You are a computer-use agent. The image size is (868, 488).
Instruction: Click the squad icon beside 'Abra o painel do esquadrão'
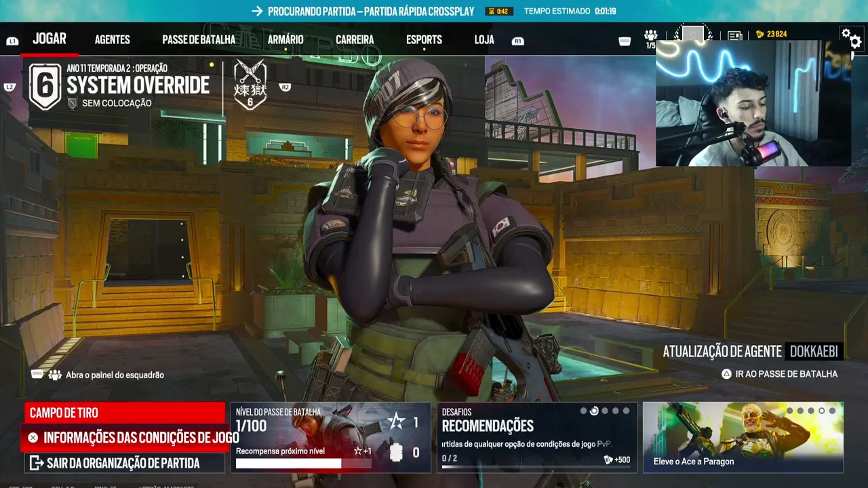[55, 375]
